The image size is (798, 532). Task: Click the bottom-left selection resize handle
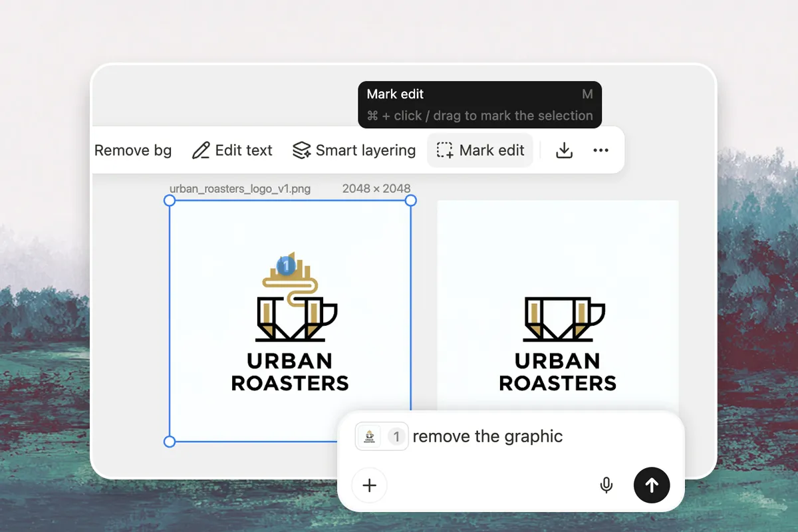coord(170,442)
